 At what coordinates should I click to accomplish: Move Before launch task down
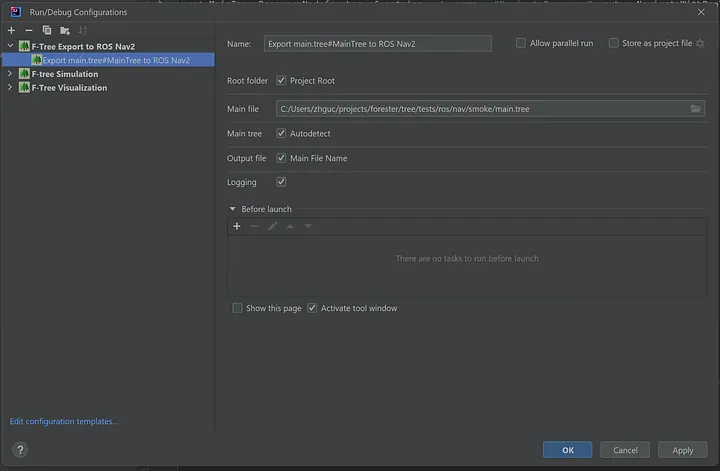click(x=308, y=226)
